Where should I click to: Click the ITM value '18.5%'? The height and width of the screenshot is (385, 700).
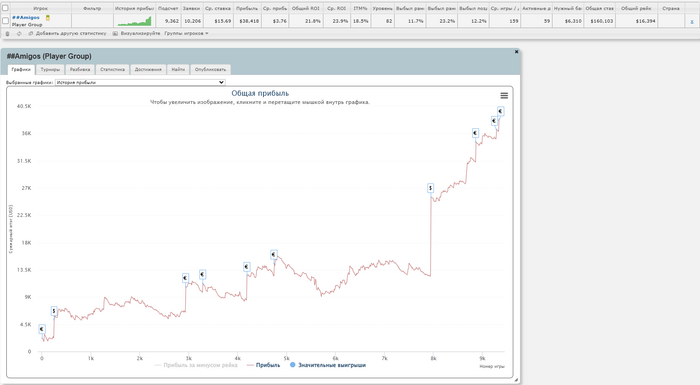coord(361,21)
